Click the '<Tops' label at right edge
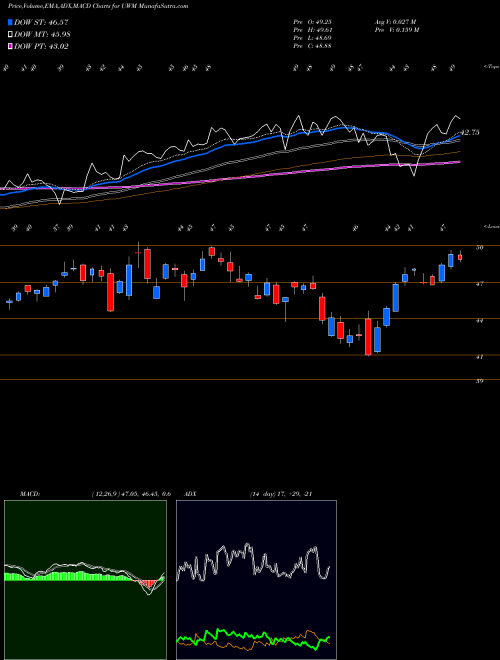500x660 pixels. point(491,67)
